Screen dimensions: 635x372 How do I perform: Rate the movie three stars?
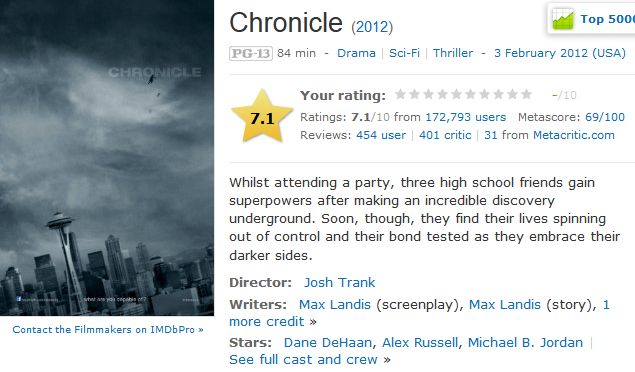(428, 95)
